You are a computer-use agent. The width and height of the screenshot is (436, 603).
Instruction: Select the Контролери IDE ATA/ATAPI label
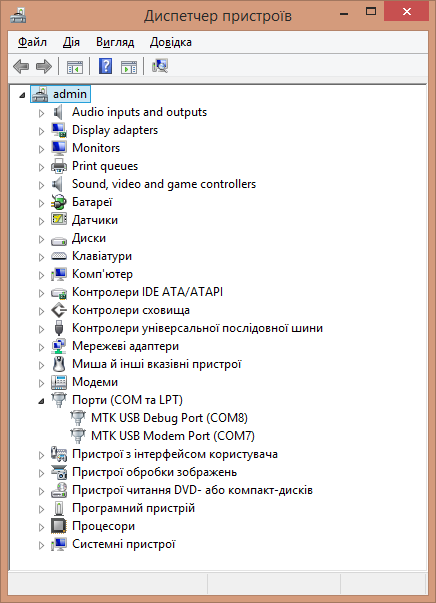pos(147,292)
